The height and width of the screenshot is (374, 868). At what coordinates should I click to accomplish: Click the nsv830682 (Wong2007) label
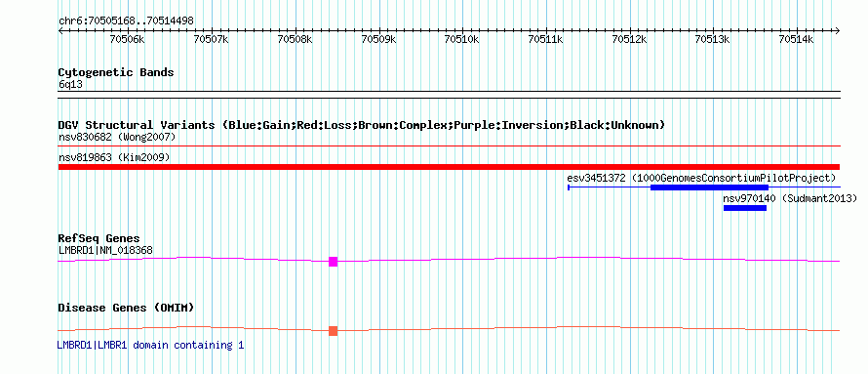point(117,137)
